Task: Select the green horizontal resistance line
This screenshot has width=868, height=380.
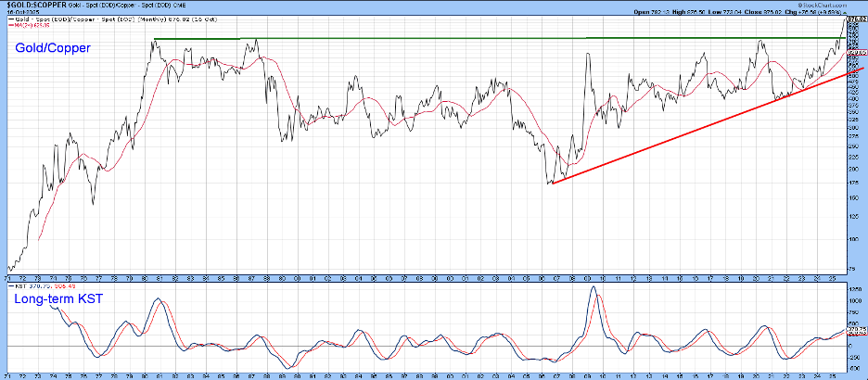Action: (x=464, y=38)
